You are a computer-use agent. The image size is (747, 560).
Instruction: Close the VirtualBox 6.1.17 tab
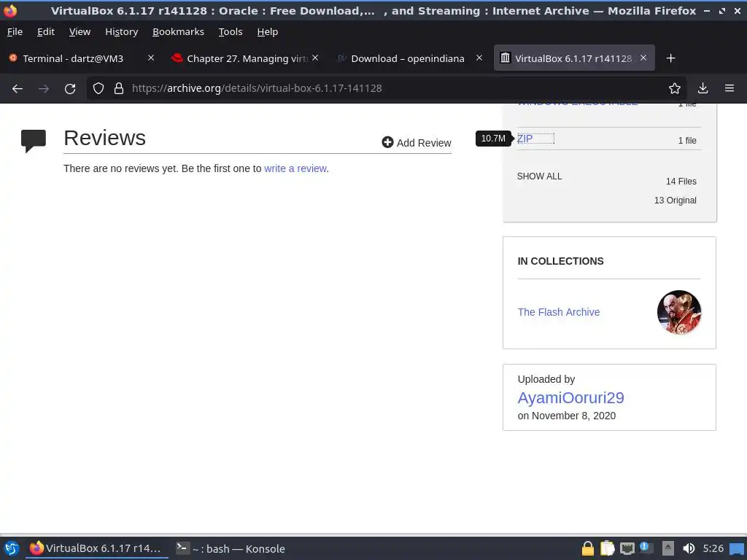click(643, 58)
